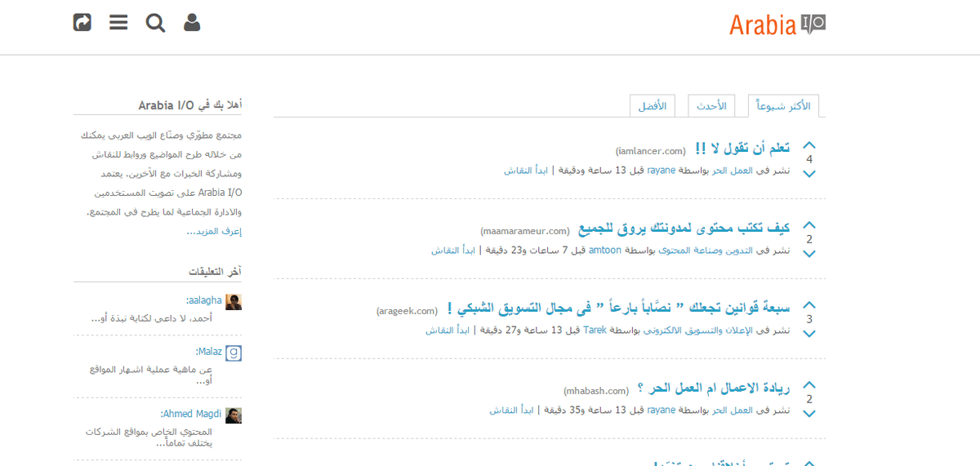This screenshot has height=466, width=980.
Task: Click ابدأ النقاش on maamarameur.com post
Action: pos(453,251)
